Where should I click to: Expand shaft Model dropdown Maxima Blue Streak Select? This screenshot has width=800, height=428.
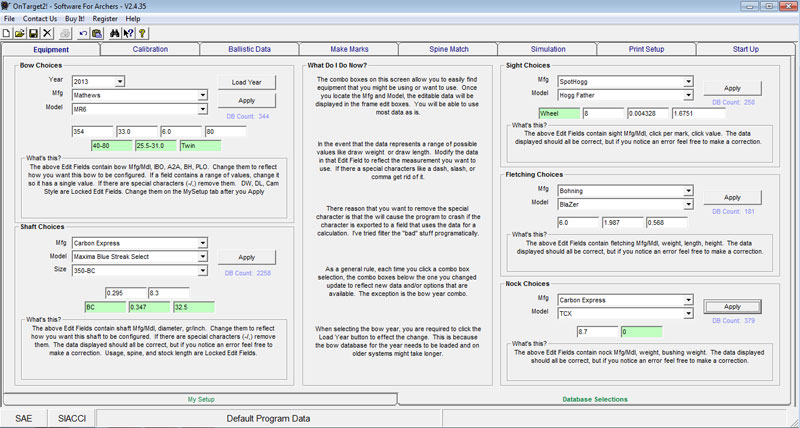[203, 257]
